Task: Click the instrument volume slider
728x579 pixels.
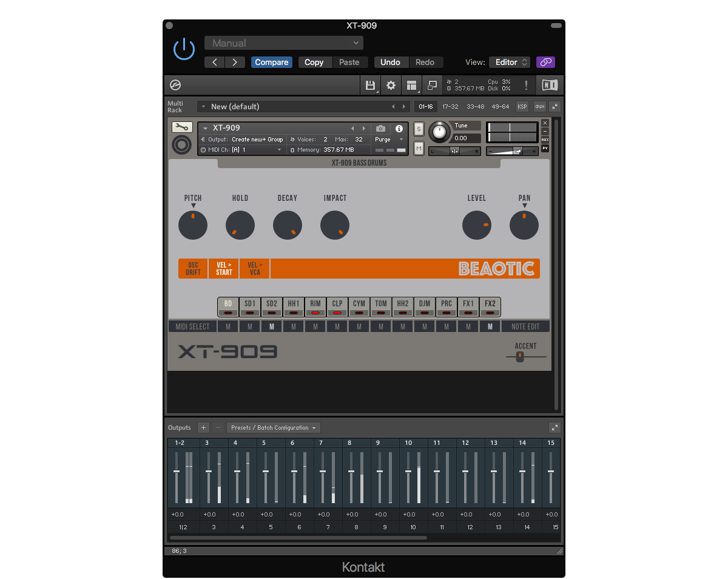Action: [513, 151]
